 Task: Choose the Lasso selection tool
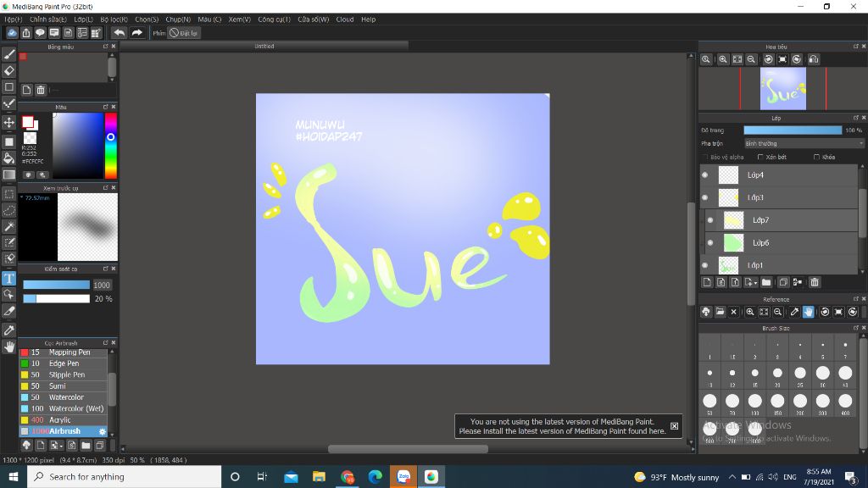coord(8,210)
